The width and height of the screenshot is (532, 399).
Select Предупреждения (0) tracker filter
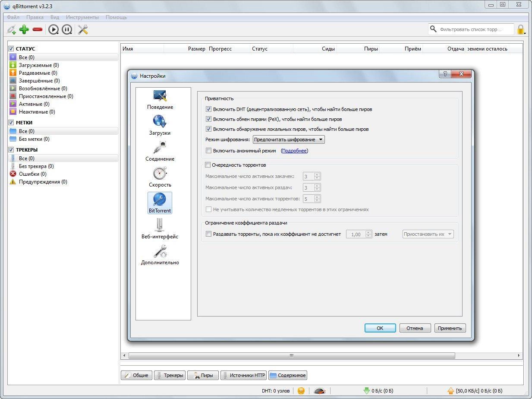point(38,182)
